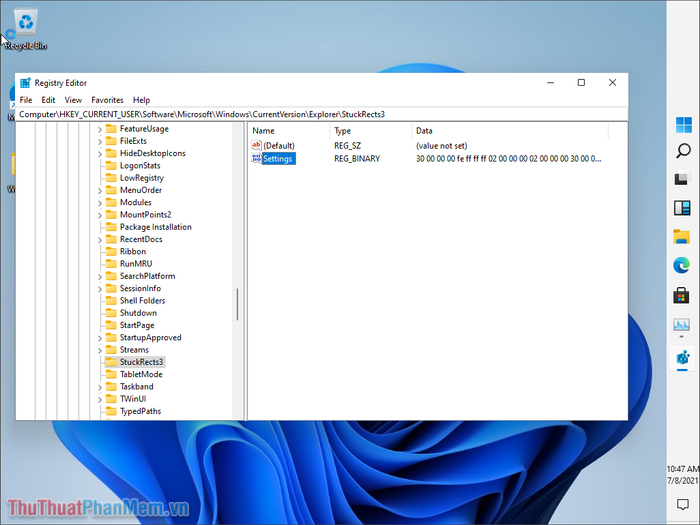
Task: Select the Taskband key label
Action: click(137, 387)
